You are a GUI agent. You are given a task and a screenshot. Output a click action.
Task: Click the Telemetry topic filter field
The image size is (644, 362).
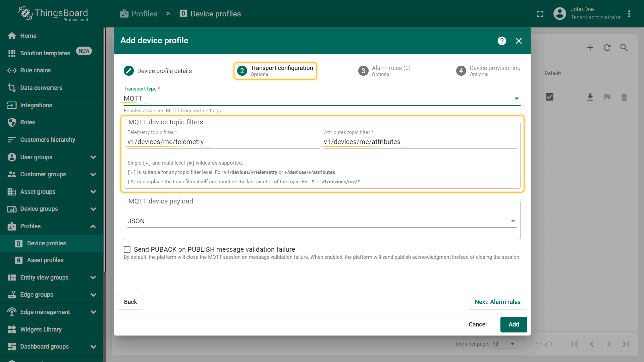tap(224, 142)
